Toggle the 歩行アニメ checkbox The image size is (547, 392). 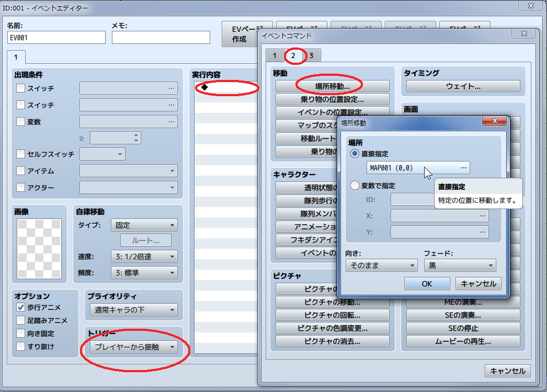pyautogui.click(x=21, y=307)
